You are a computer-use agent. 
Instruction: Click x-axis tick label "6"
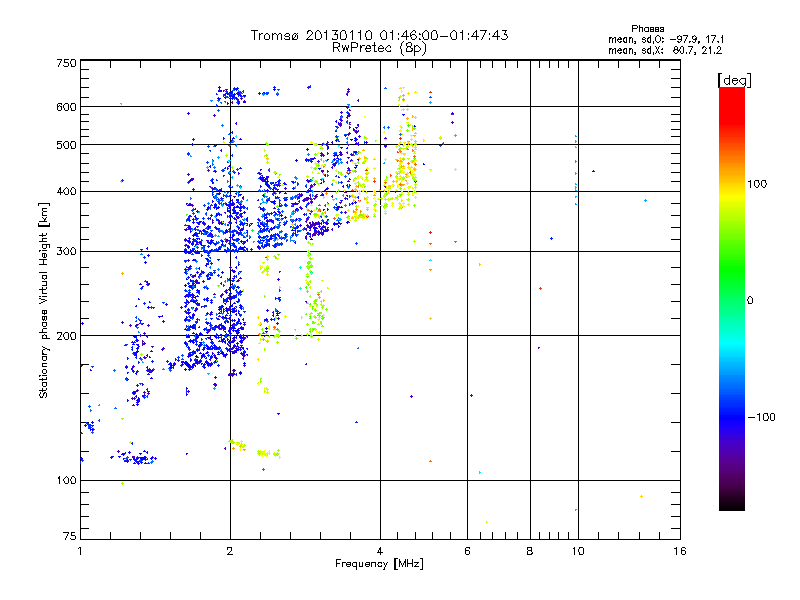click(467, 551)
